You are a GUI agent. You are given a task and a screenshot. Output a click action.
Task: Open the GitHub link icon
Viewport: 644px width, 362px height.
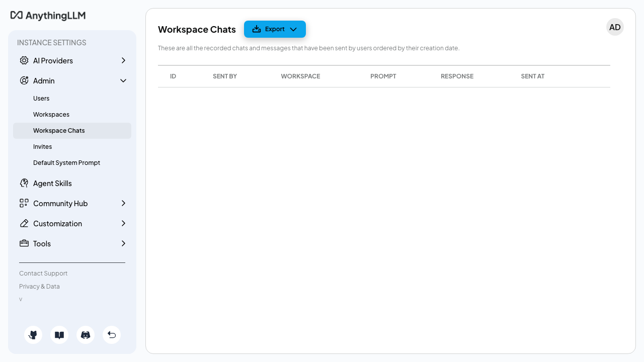[x=33, y=335]
